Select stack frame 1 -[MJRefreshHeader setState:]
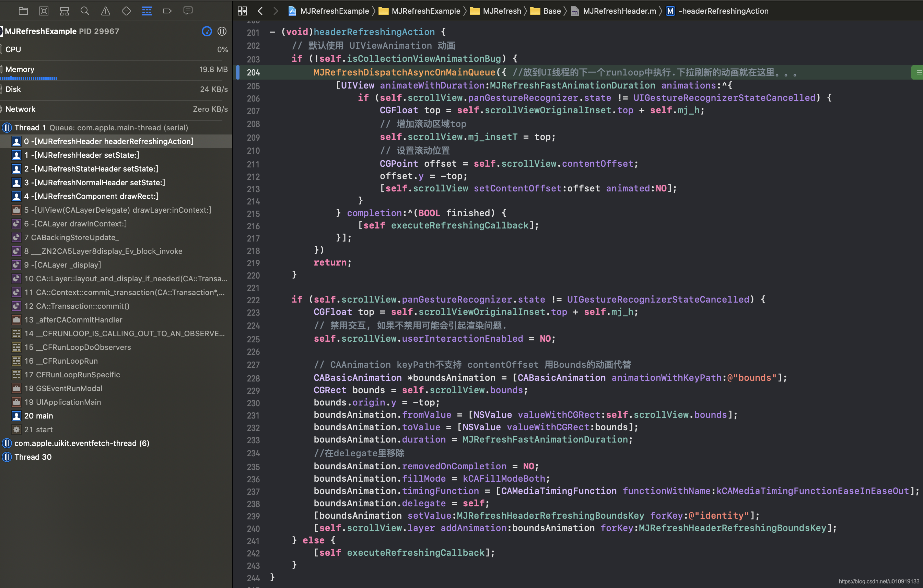 tap(81, 155)
